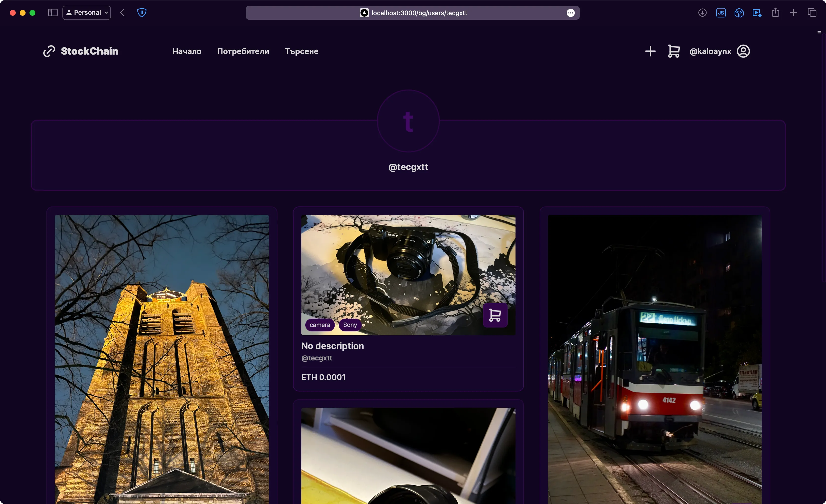Select the ETH 0.0001 price text
Viewport: 826px width, 504px height.
coord(323,377)
